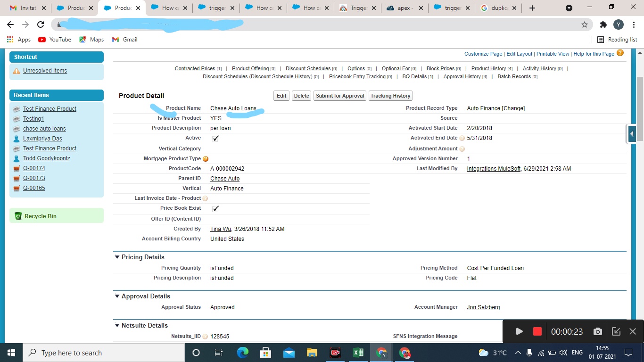644x362 pixels.
Task: Open the Reading list panel
Action: click(617, 40)
